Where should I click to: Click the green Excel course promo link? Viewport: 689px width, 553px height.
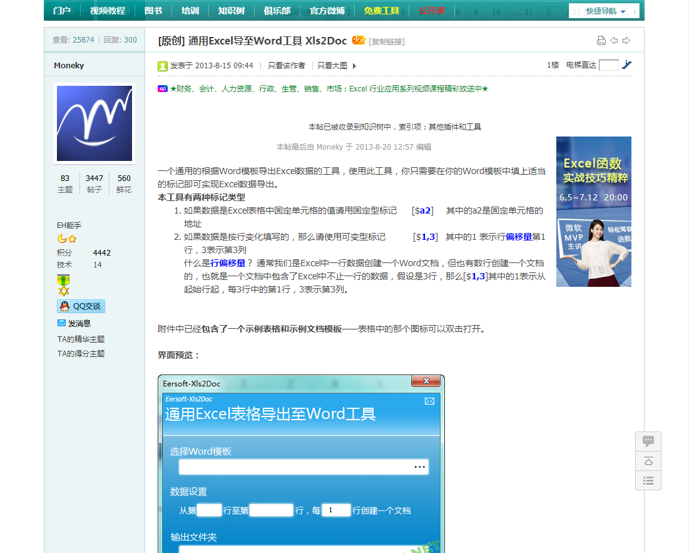click(329, 89)
